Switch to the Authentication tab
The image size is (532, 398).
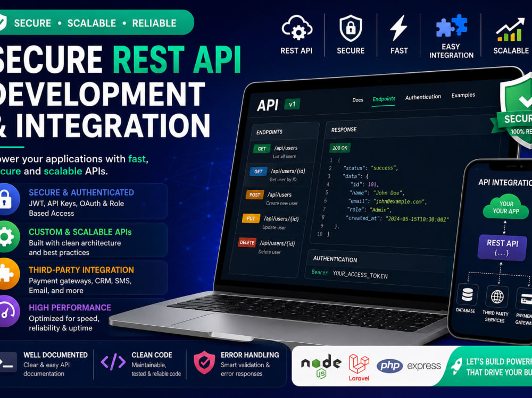click(423, 97)
